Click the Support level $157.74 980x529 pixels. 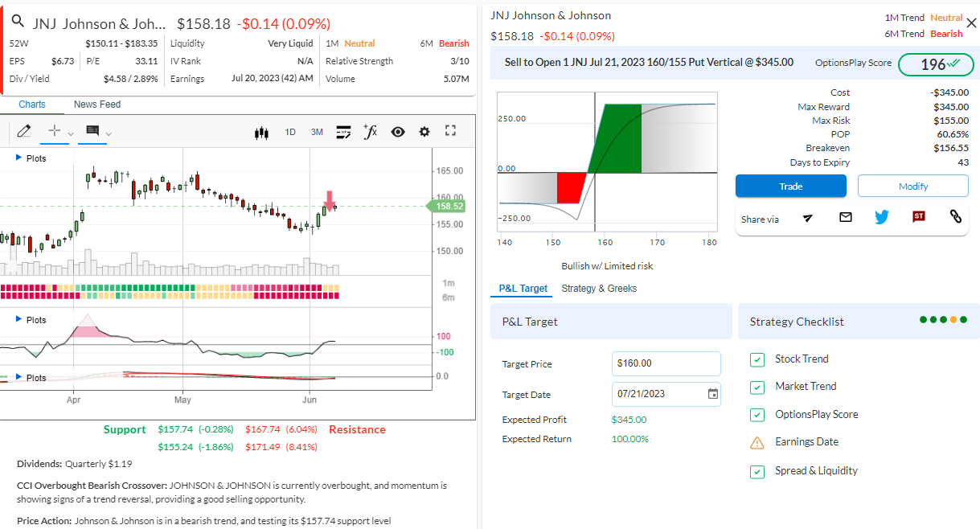point(175,429)
